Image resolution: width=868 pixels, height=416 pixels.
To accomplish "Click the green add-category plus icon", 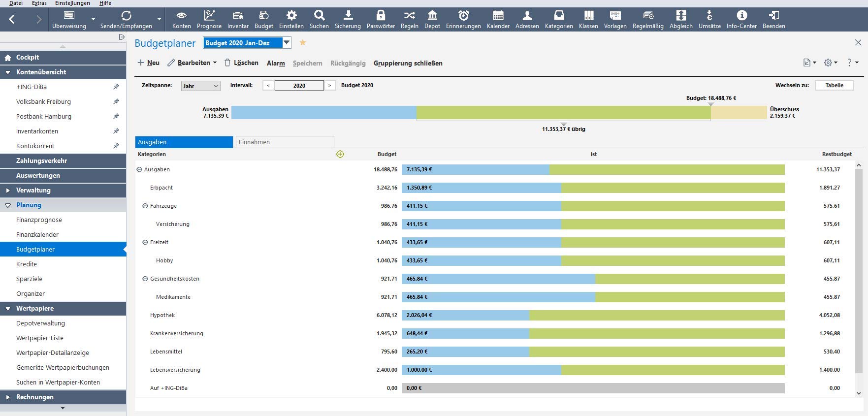I will coord(340,154).
